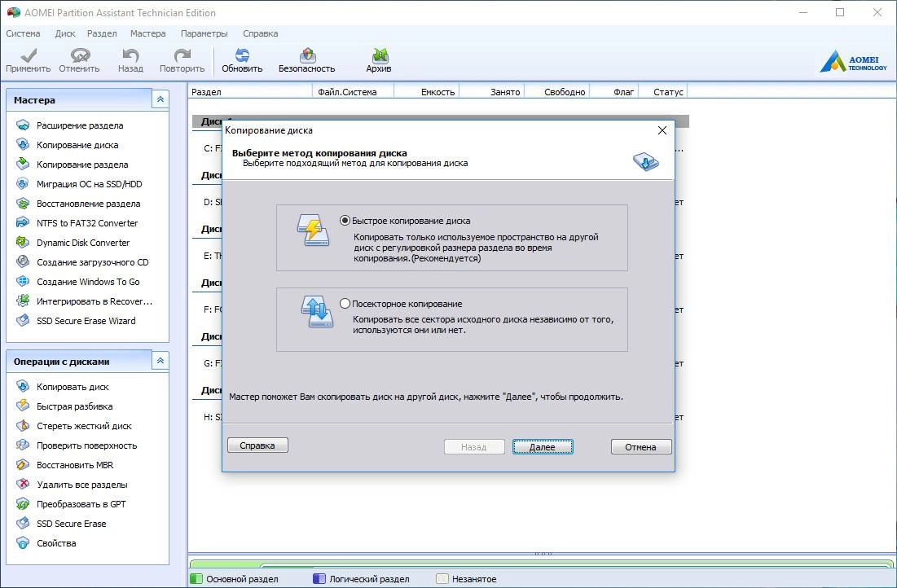897x588 pixels.
Task: Open the Архив toolbar icon
Action: [380, 55]
